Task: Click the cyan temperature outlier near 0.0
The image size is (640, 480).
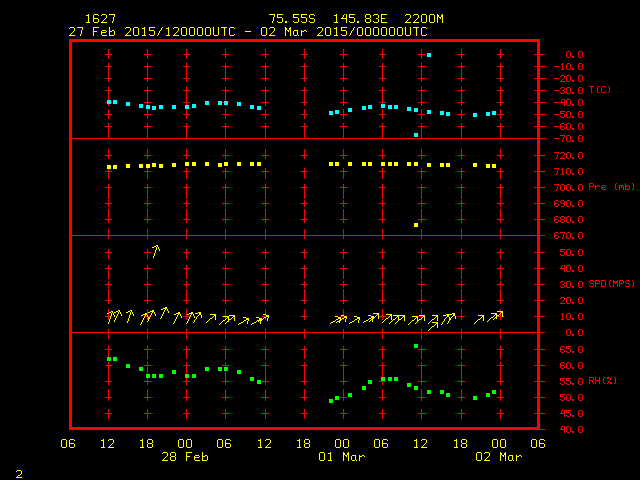Action: tap(429, 55)
